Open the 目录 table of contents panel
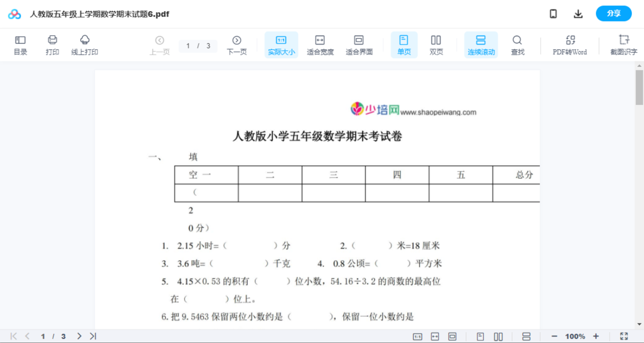Screen dimensions: 644x343 21,45
